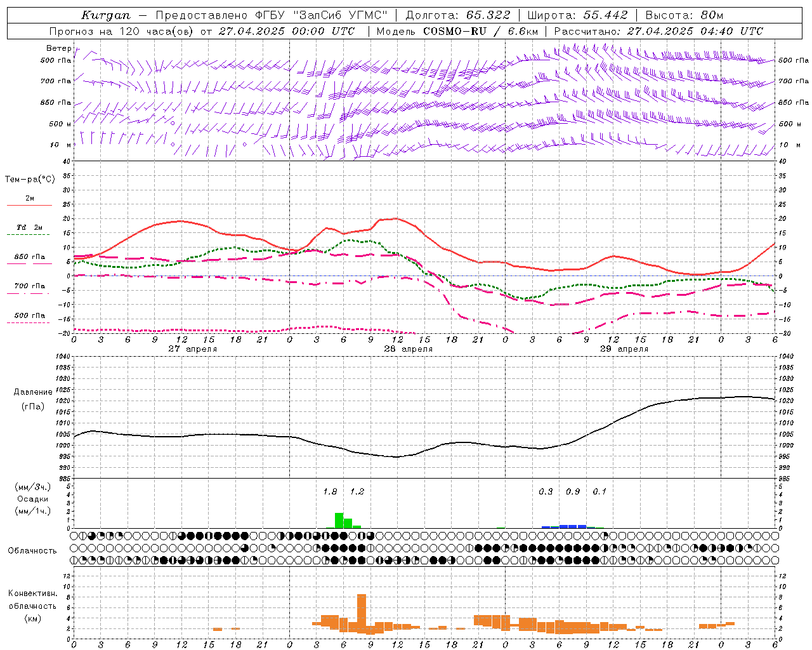812x650 pixels.
Task: Click the Широта: 55.442 header field
Action: coord(578,15)
